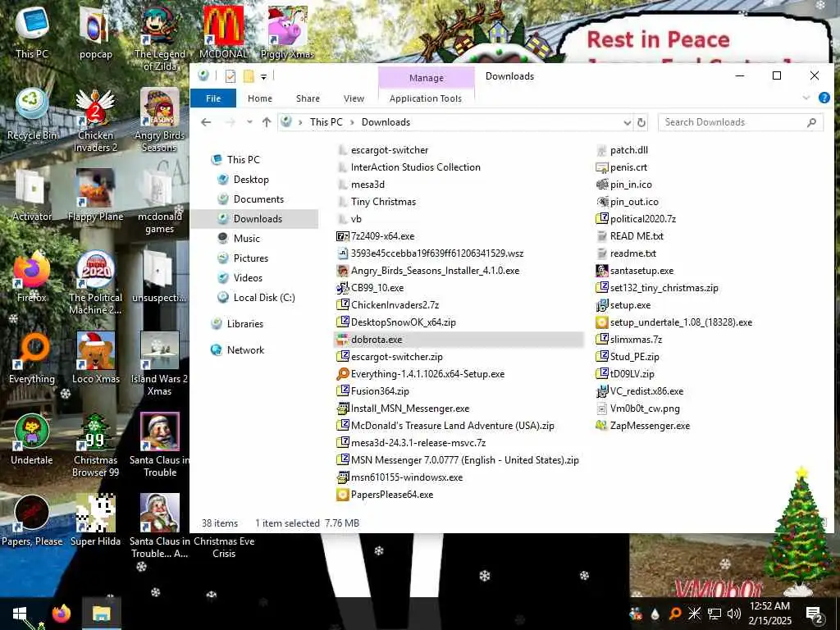Image resolution: width=840 pixels, height=630 pixels.
Task: Select the Undertale desktop shortcut
Action: pyautogui.click(x=32, y=441)
